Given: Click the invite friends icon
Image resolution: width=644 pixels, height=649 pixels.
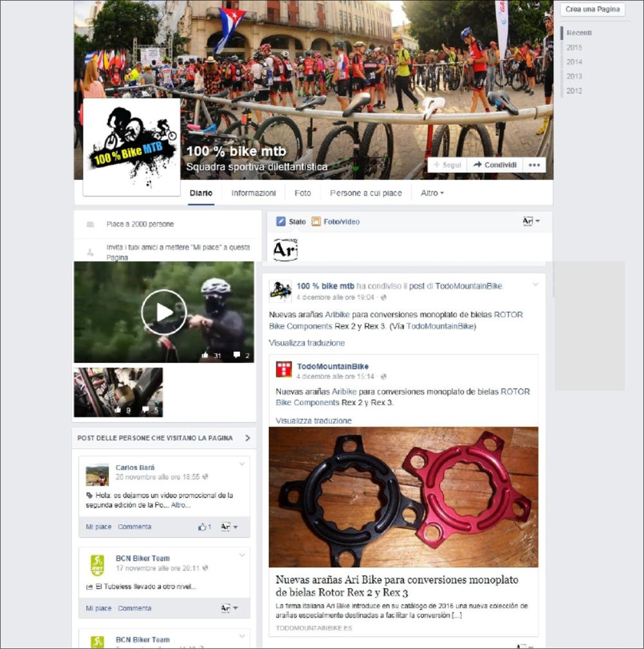Looking at the screenshot, I should pos(90,252).
